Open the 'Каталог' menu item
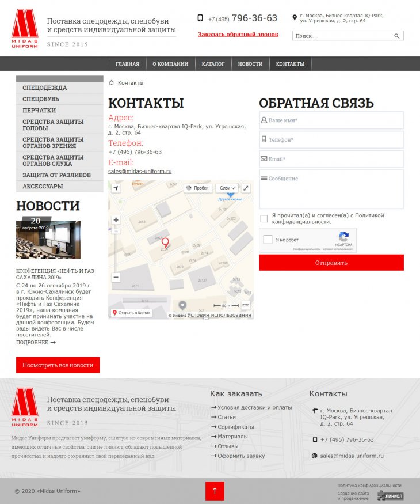This screenshot has height=504, width=420. click(213, 64)
